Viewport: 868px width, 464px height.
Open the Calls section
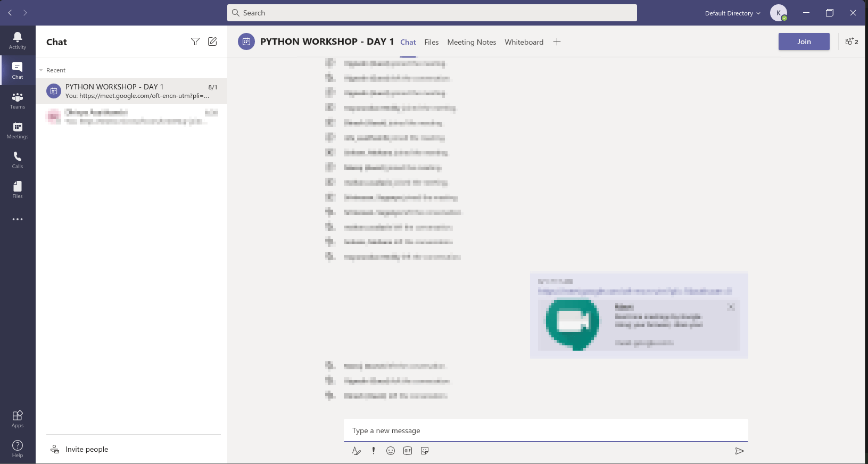pyautogui.click(x=18, y=160)
